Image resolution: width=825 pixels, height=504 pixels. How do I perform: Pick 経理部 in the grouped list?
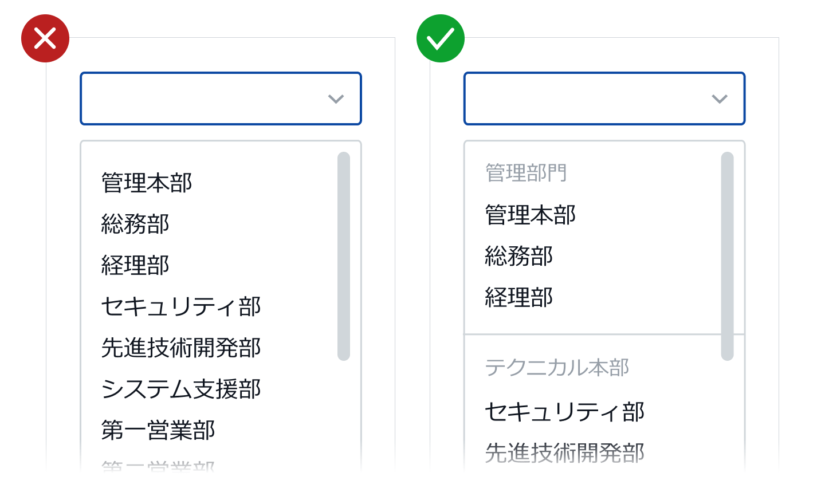519,297
